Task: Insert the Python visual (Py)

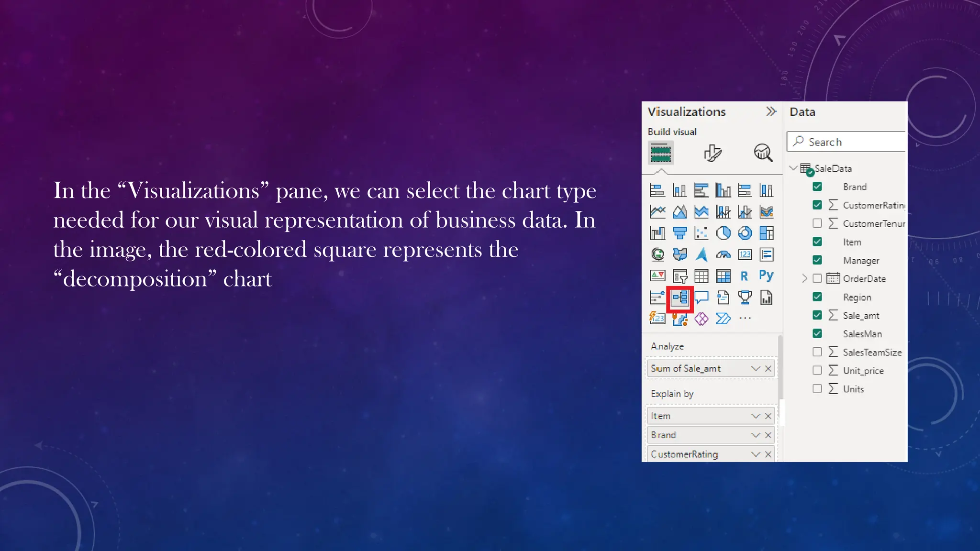Action: tap(766, 275)
